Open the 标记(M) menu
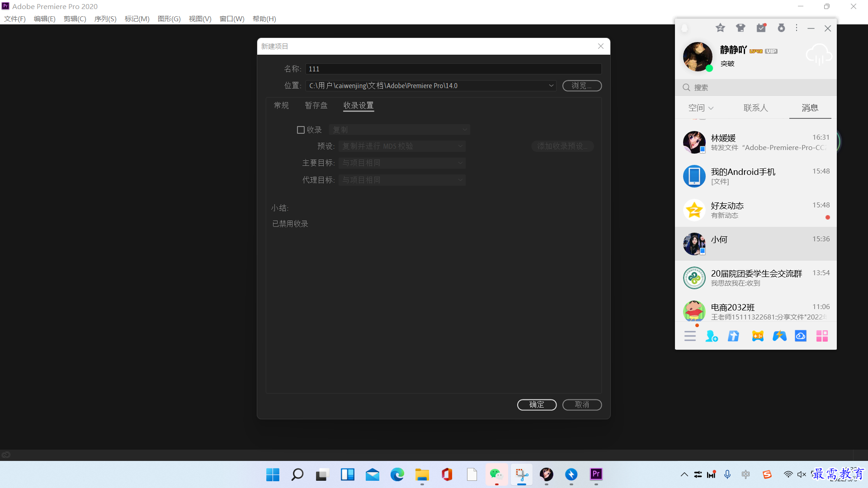The image size is (868, 488). click(137, 19)
